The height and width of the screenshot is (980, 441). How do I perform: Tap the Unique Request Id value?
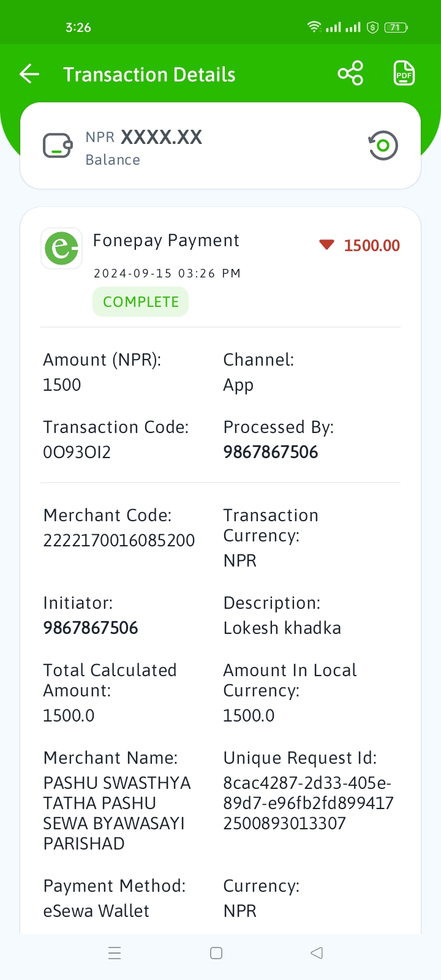tap(309, 803)
